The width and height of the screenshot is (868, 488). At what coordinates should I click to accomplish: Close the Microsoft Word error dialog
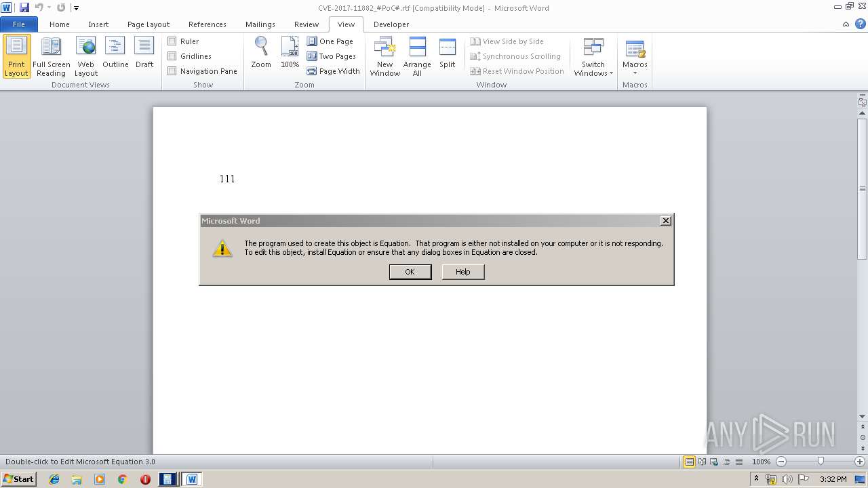[x=666, y=220]
